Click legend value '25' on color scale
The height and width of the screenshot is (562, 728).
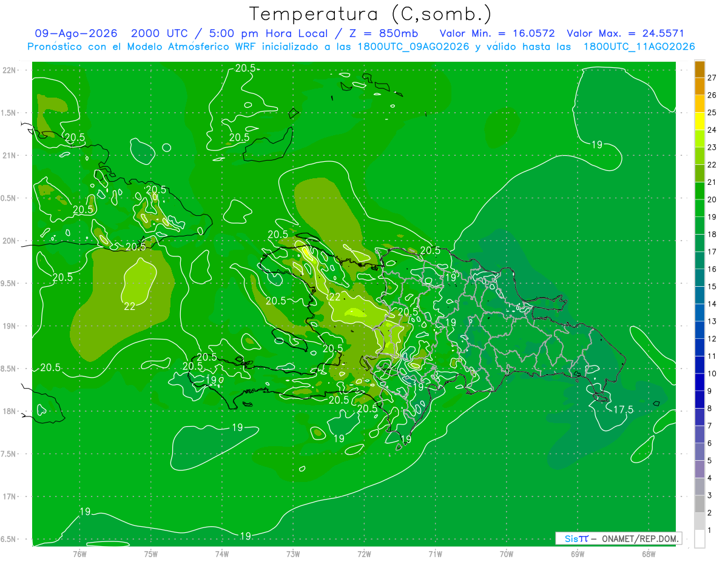click(x=712, y=112)
